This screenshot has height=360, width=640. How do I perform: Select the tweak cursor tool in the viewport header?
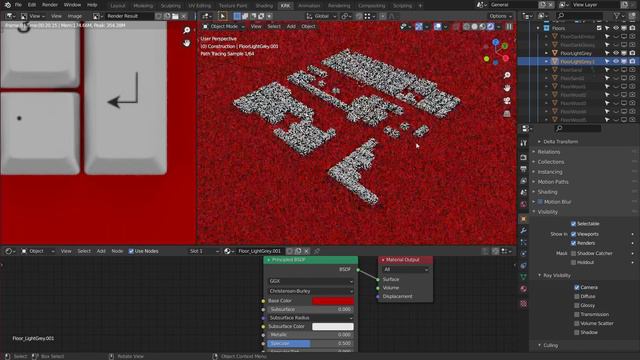coord(222,16)
